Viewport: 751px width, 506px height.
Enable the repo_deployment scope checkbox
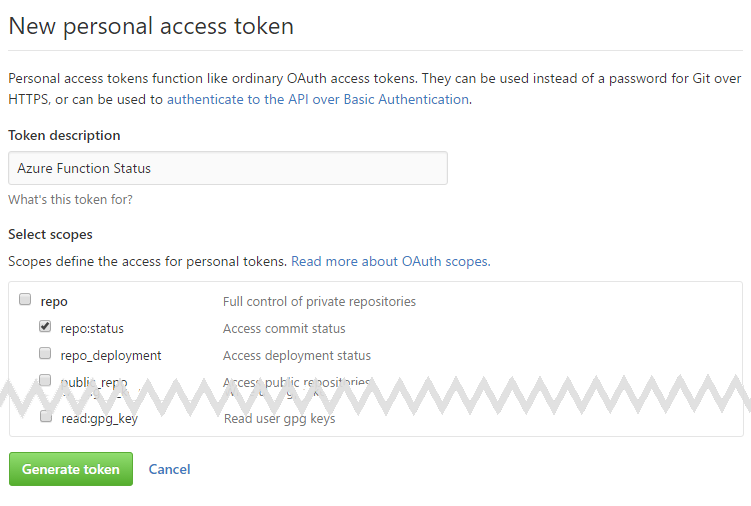45,353
